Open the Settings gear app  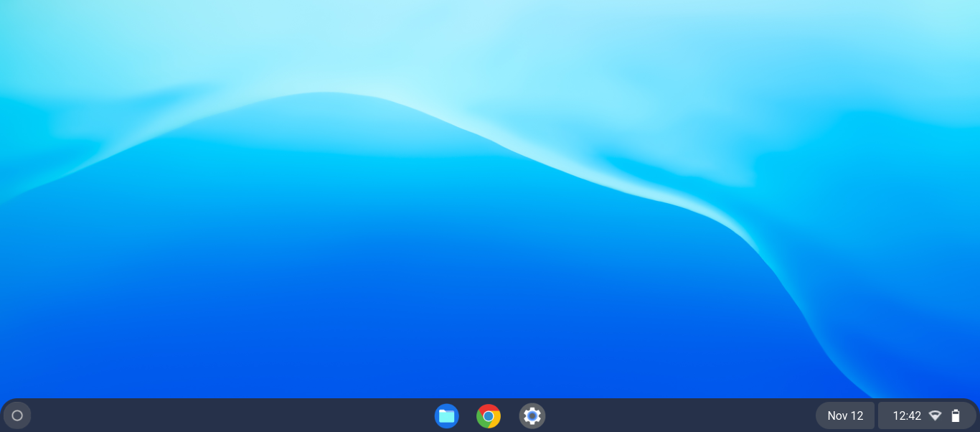coord(532,415)
